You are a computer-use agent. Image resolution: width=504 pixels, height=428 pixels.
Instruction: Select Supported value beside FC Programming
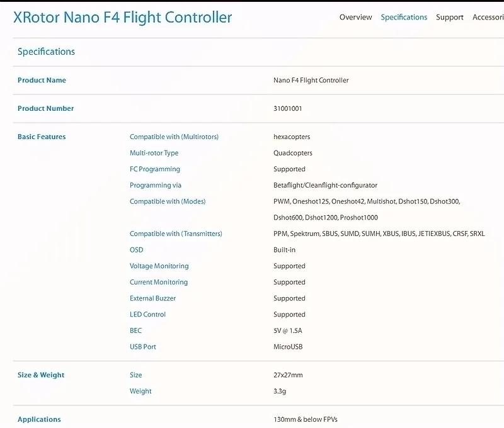[x=289, y=169]
